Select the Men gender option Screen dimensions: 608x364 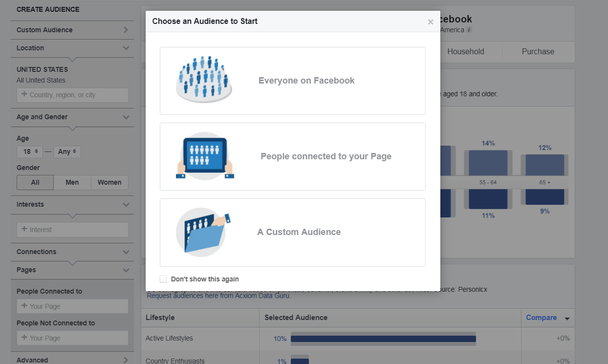(x=72, y=182)
